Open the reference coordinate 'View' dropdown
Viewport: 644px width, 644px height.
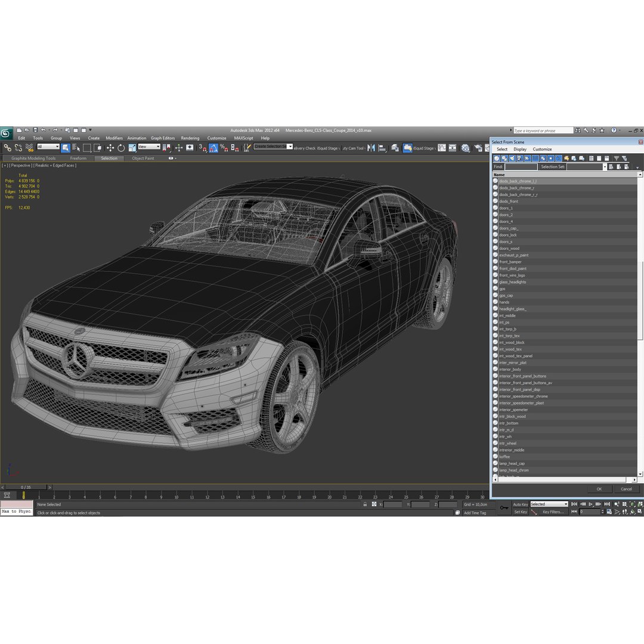tap(148, 147)
